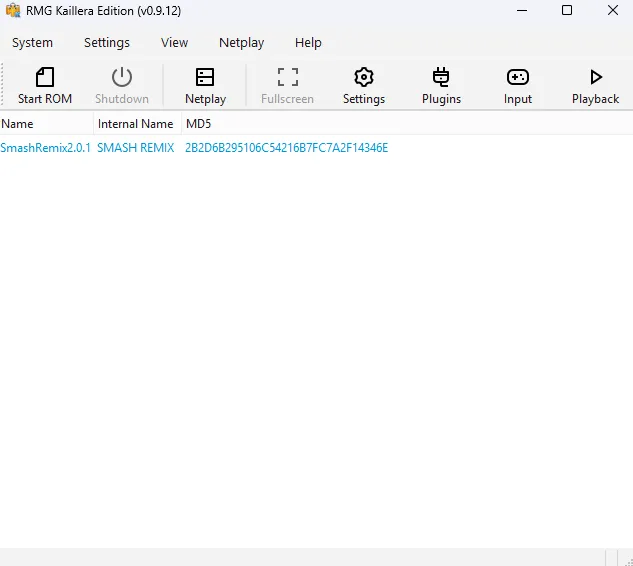Sort ROM list by Name column header
Screen dimensions: 633x566
pos(46,124)
